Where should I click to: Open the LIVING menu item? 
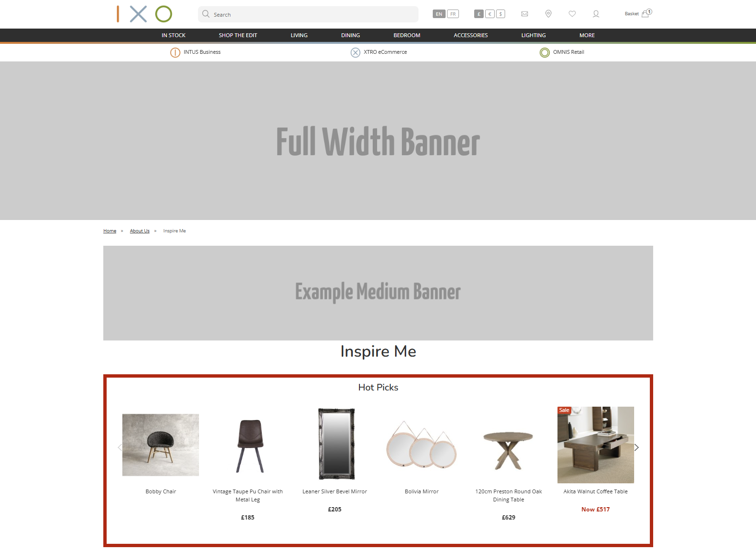tap(299, 35)
